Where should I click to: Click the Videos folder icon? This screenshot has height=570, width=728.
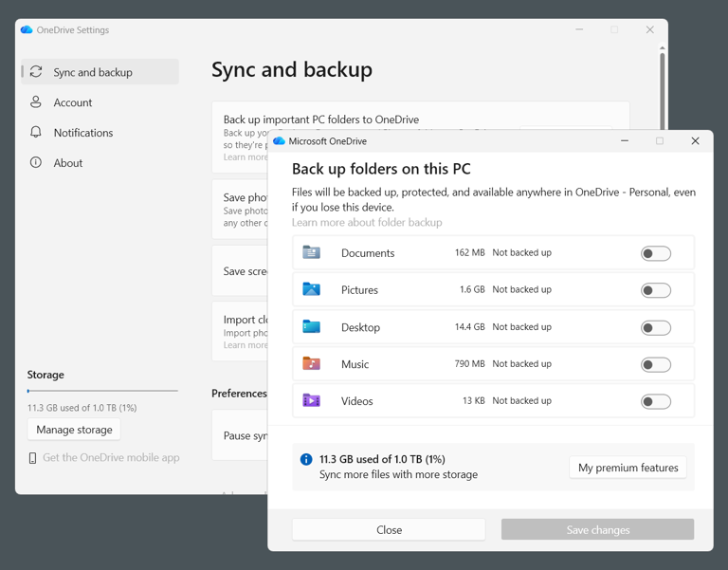point(311,400)
